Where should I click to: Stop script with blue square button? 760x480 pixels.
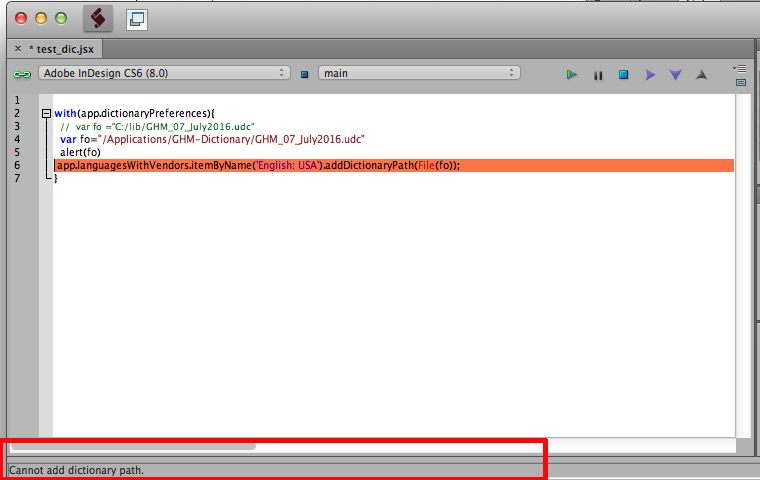click(624, 75)
